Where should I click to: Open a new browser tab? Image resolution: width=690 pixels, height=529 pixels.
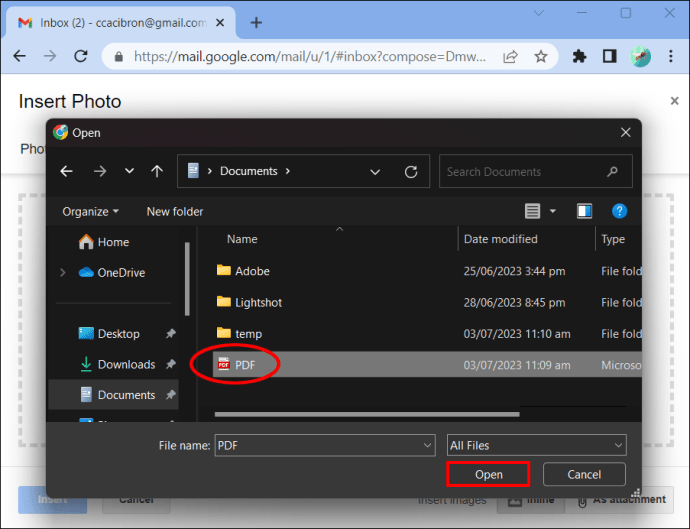[x=256, y=22]
